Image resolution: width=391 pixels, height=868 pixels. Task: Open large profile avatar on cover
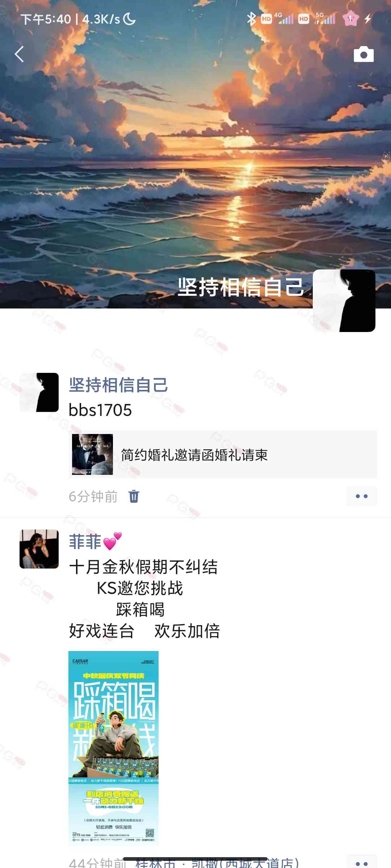(x=344, y=301)
